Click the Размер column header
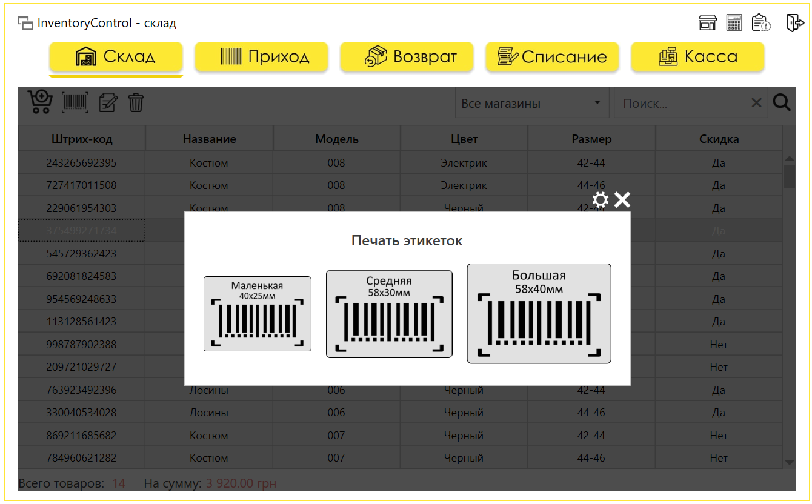This screenshot has height=504, width=812. pyautogui.click(x=592, y=139)
